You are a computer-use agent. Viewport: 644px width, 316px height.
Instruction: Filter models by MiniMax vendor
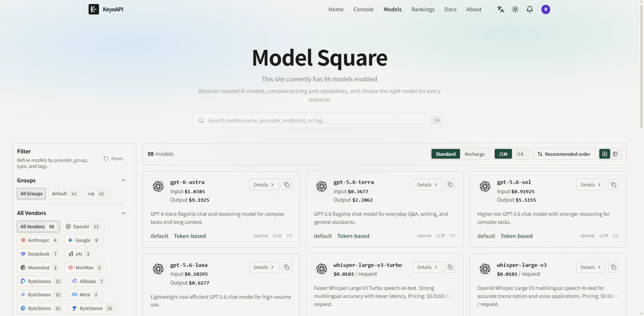click(x=85, y=268)
